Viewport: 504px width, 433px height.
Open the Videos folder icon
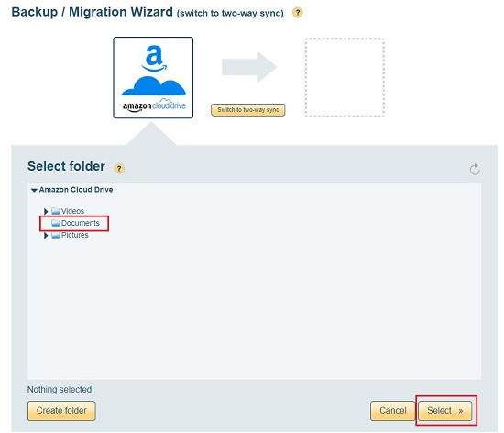pos(56,211)
